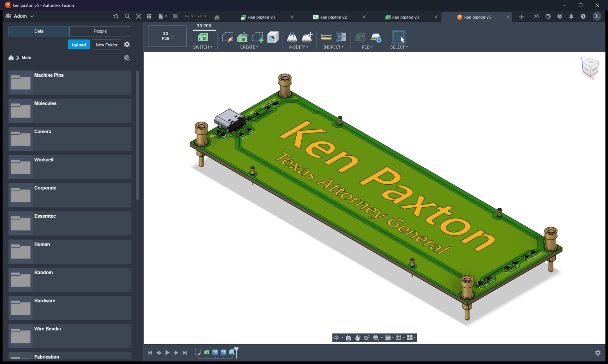Open timeline settings gear at bottom right
608x364 pixels.
pos(598,353)
